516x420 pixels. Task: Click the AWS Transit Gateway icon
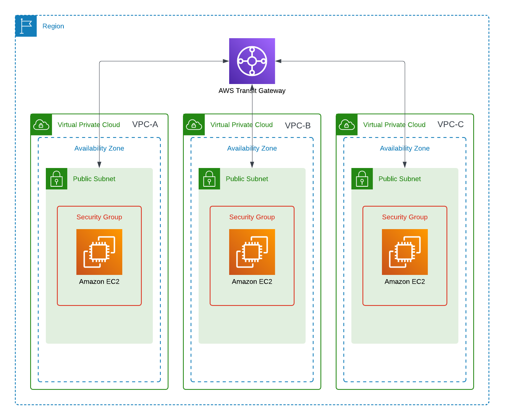[x=252, y=61]
